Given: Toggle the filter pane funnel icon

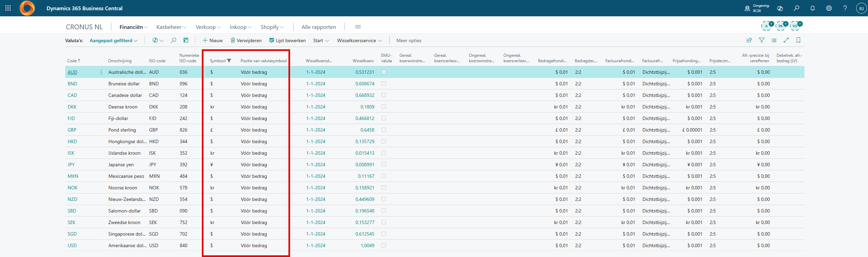Looking at the screenshot, I should point(762,40).
